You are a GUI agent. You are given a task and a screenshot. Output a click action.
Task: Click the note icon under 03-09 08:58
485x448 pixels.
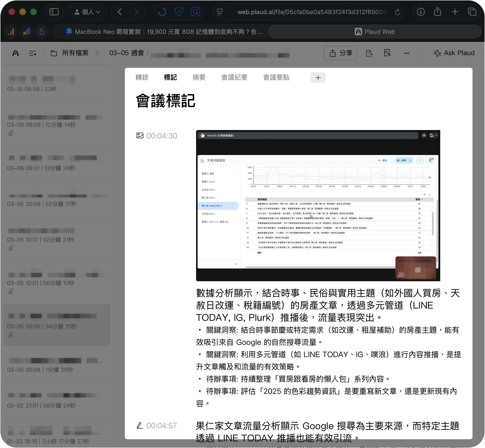pos(11,133)
